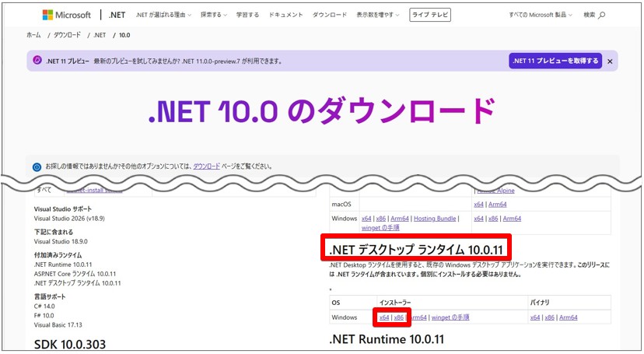Go to ホーム breadcrumb

pyautogui.click(x=33, y=35)
